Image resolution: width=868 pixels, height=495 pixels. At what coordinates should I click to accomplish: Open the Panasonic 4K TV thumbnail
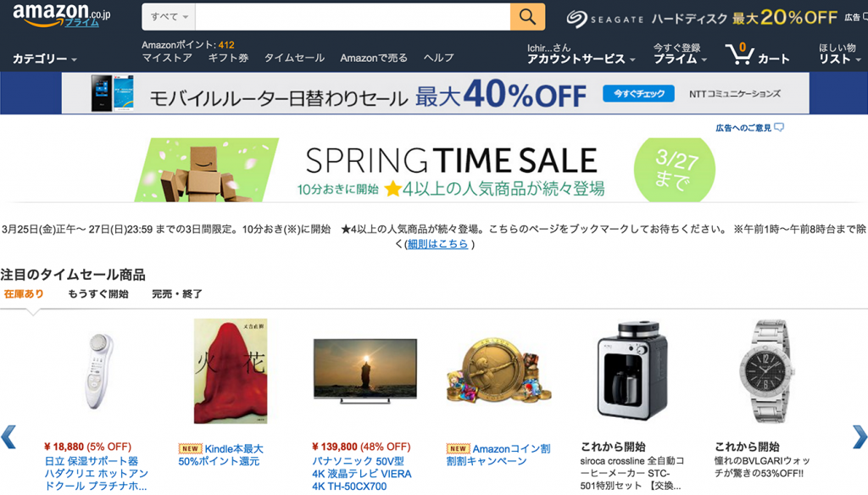[x=364, y=369]
